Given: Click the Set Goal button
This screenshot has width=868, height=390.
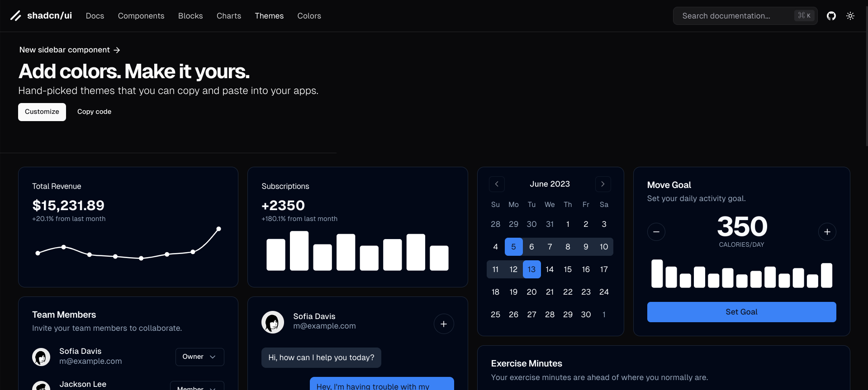Looking at the screenshot, I should point(741,312).
